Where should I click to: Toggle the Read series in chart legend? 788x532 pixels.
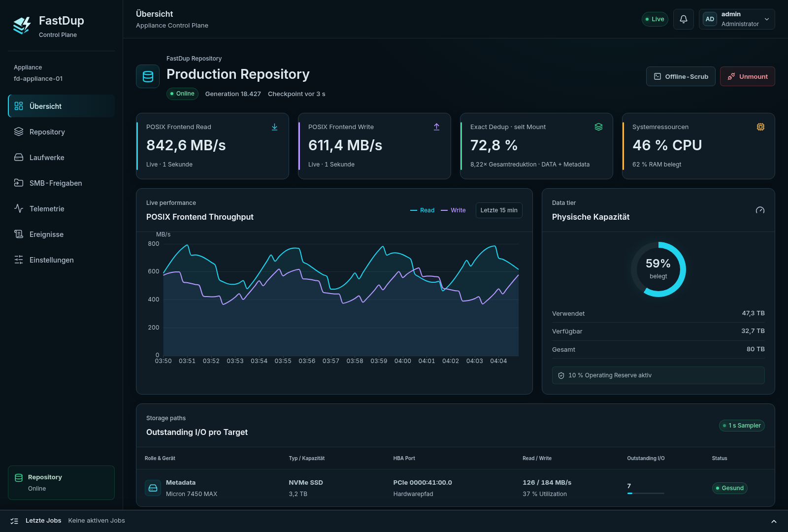click(423, 210)
